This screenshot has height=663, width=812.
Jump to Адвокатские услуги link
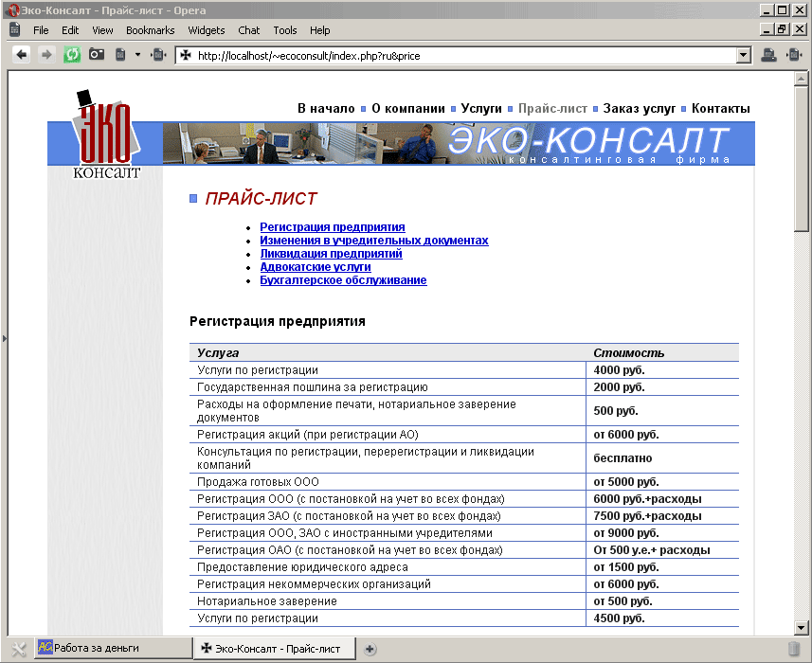[x=316, y=267]
